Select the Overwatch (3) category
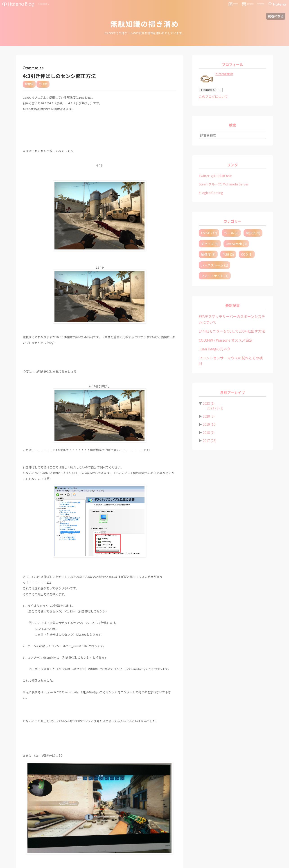This screenshot has height=868, width=289. coord(236,244)
